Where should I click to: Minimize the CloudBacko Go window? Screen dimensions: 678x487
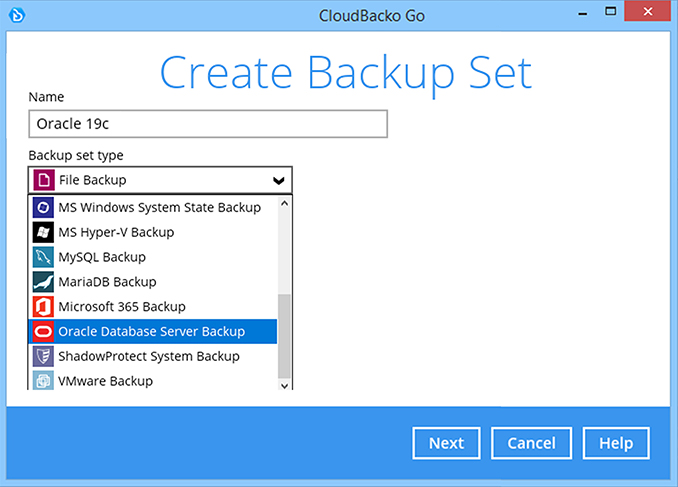point(583,13)
